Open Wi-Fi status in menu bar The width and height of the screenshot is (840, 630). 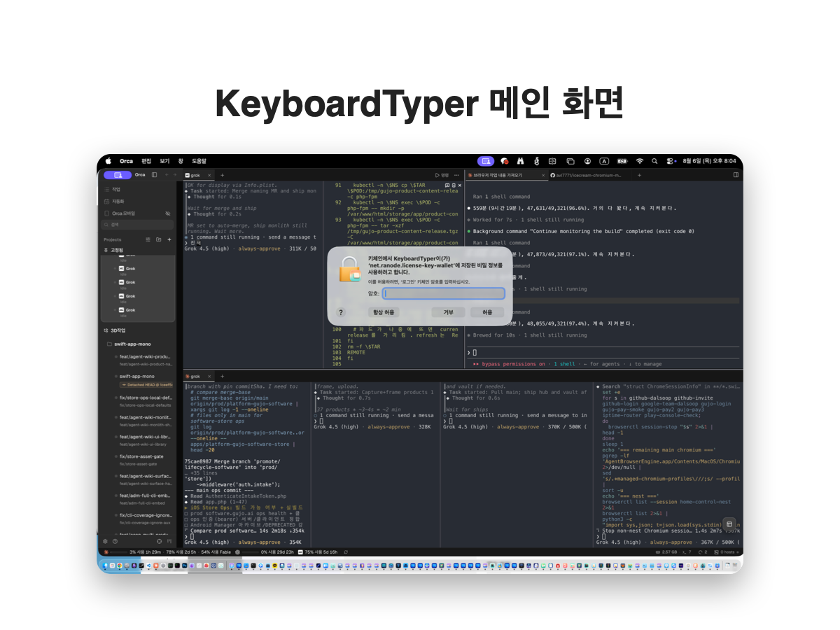click(x=640, y=161)
